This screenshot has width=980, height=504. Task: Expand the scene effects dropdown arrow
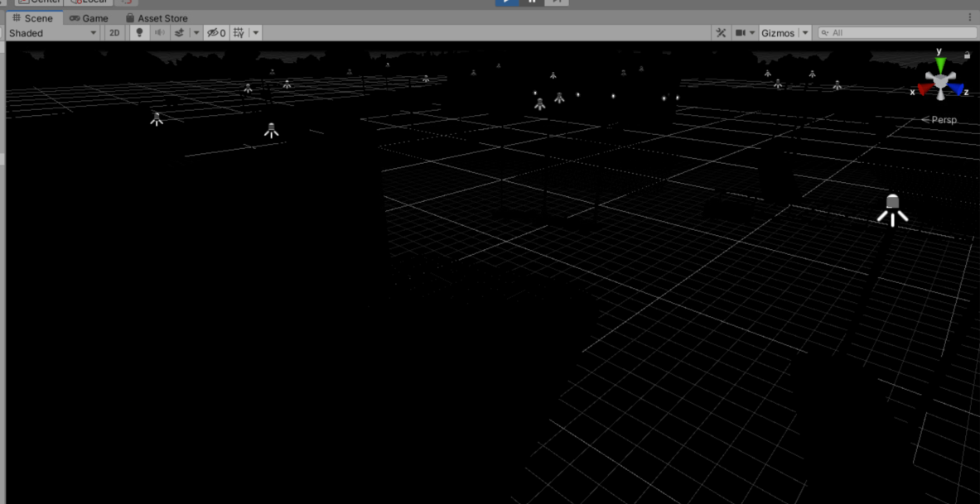[x=196, y=33]
